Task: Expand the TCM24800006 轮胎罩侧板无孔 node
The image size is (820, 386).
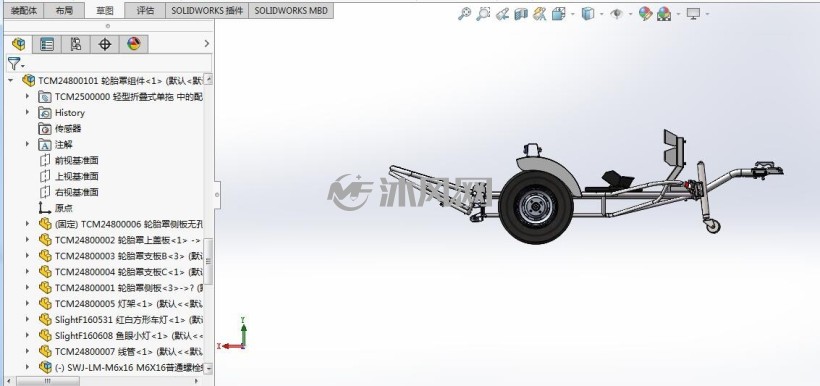Action: pos(27,224)
